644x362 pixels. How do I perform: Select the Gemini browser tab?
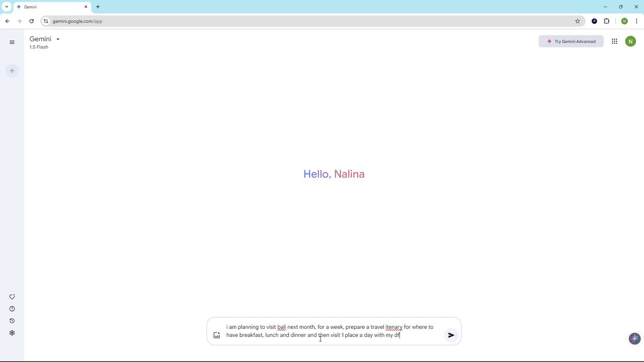[x=52, y=7]
